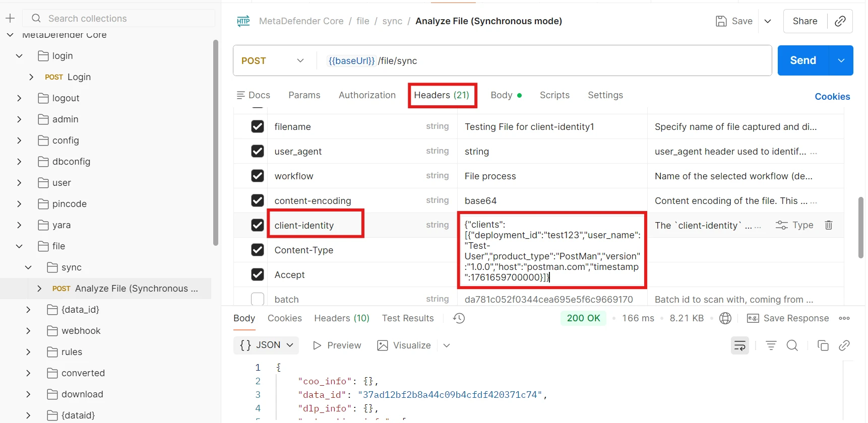Open the Test Results tab
Image resolution: width=868 pixels, height=423 pixels.
408,318
